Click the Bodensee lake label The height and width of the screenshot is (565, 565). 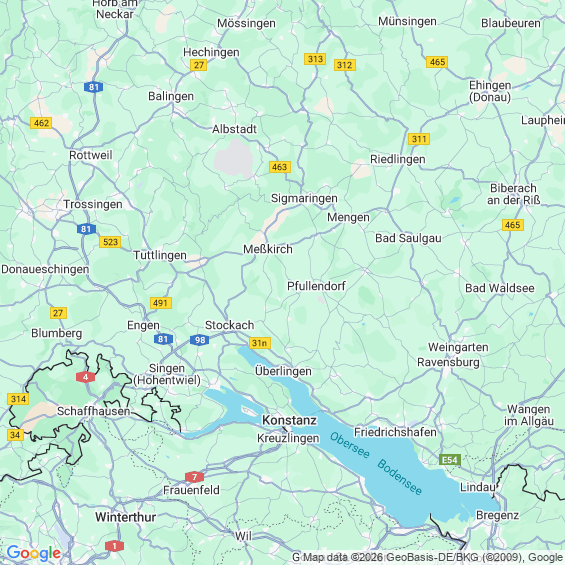point(399,477)
